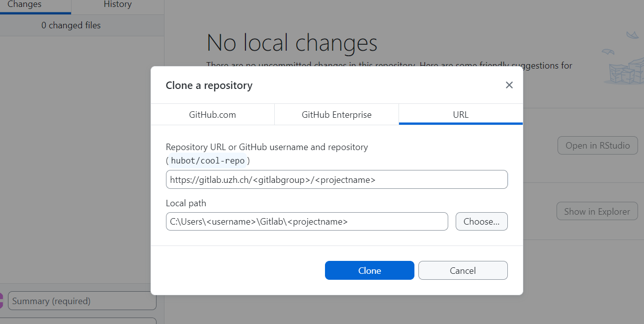This screenshot has width=644, height=324.
Task: Click into the Local path field
Action: click(307, 222)
